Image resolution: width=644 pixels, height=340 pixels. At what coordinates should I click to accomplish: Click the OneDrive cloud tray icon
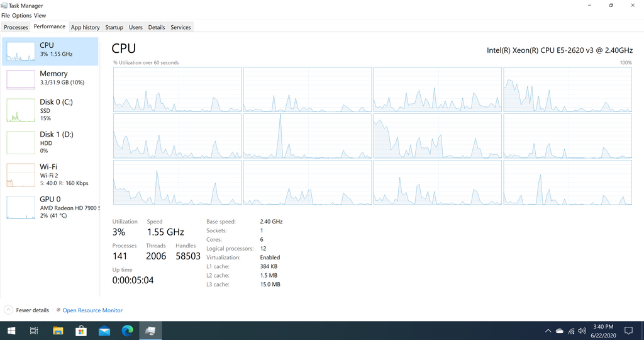point(559,331)
